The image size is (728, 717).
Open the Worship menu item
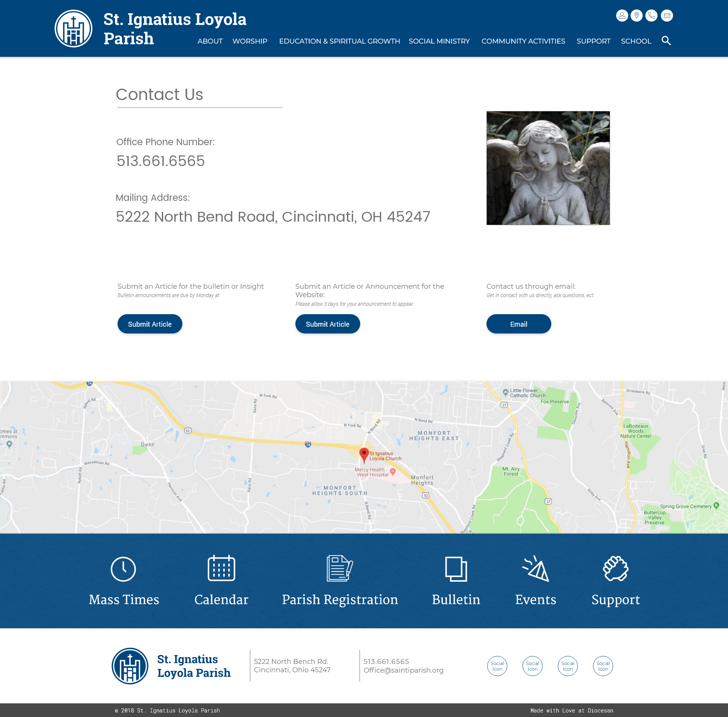250,41
